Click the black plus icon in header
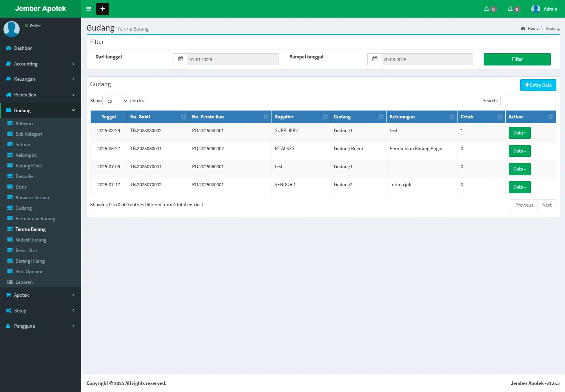This screenshot has width=565, height=392. pos(102,9)
